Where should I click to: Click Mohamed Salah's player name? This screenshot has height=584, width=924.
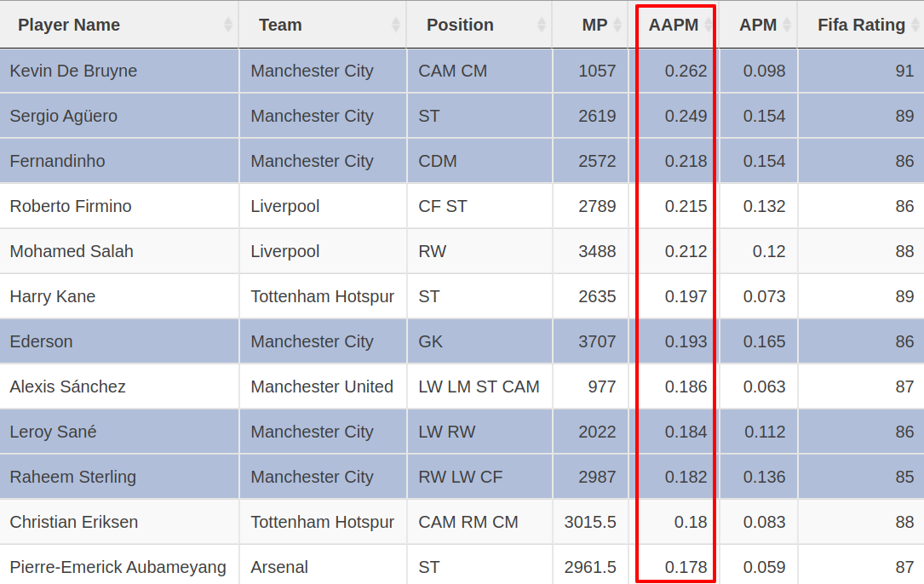[72, 251]
